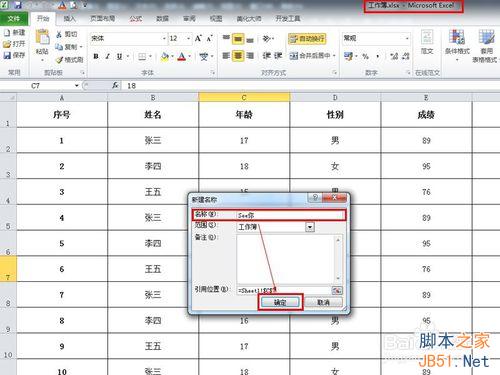Click the 引用位置 refers-to field
Image resolution: width=500 pixels, height=375 pixels.
[x=284, y=290]
